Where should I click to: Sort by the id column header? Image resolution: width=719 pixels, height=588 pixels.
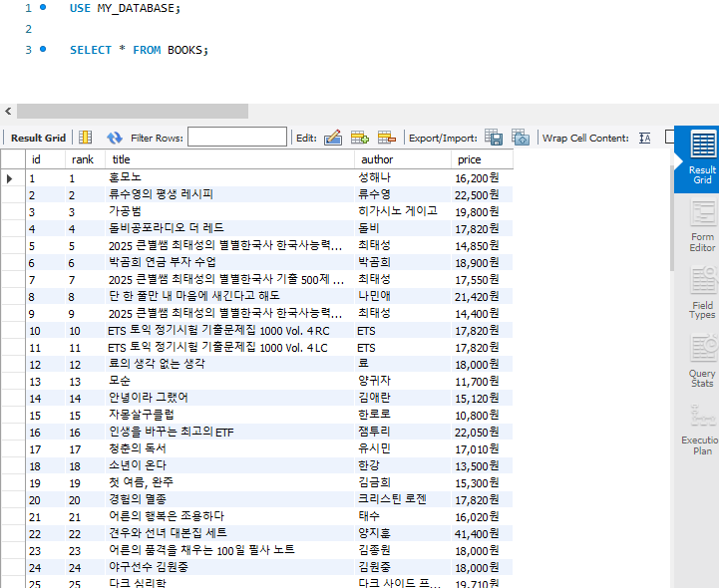pos(45,159)
